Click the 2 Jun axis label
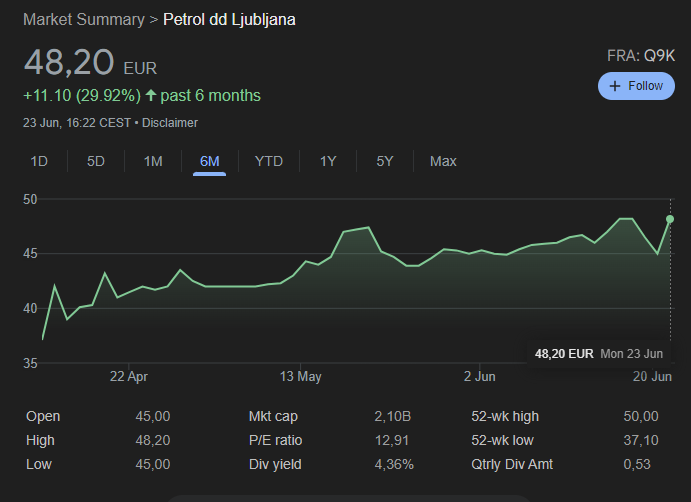Screen dimensions: 691x502 pyautogui.click(x=479, y=376)
